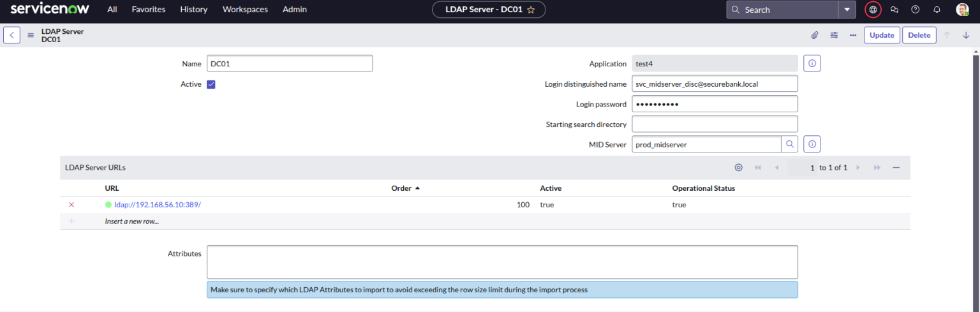Toggle the Active checkbox

(211, 84)
